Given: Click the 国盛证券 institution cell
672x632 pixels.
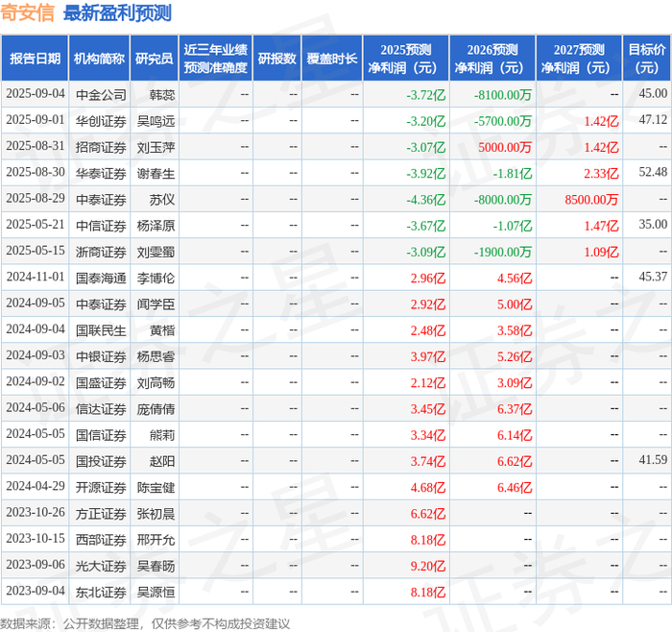Looking at the screenshot, I should [x=101, y=382].
